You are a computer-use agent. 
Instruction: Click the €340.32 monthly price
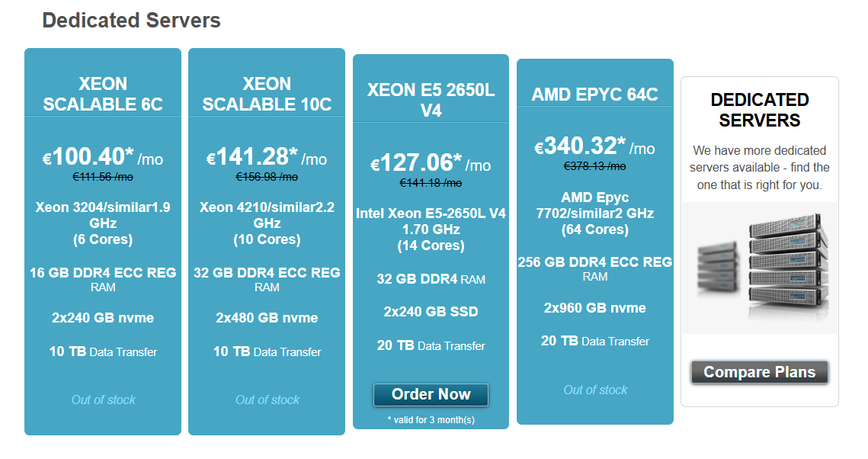(594, 147)
